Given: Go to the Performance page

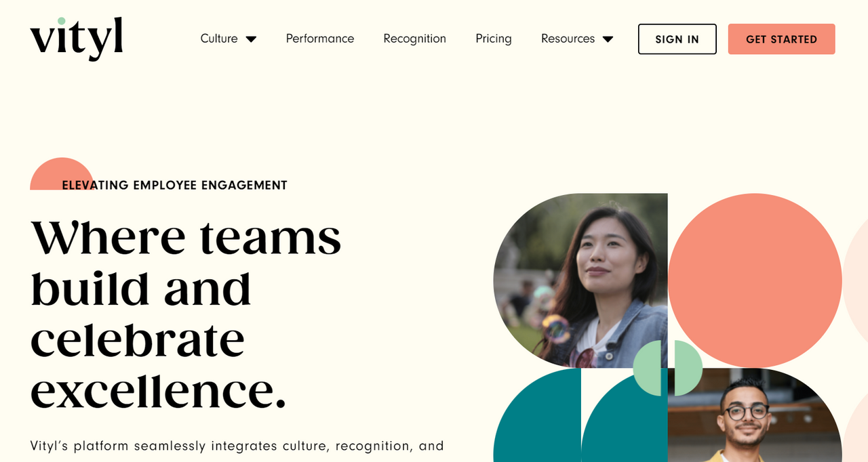Looking at the screenshot, I should (x=320, y=39).
